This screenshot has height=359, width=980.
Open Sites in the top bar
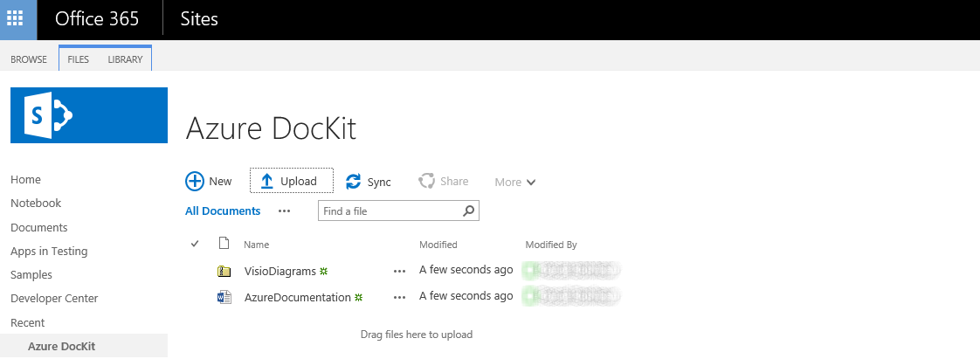[x=199, y=18]
